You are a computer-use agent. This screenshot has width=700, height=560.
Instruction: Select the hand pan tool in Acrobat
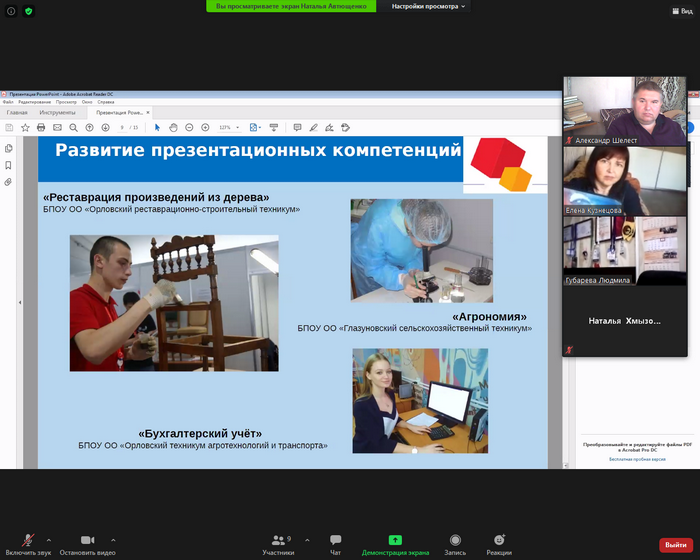[x=173, y=128]
